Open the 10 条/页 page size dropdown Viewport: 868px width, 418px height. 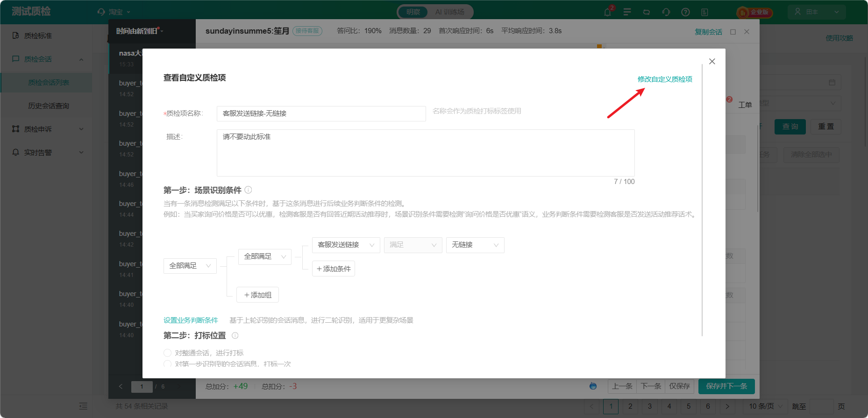point(765,406)
